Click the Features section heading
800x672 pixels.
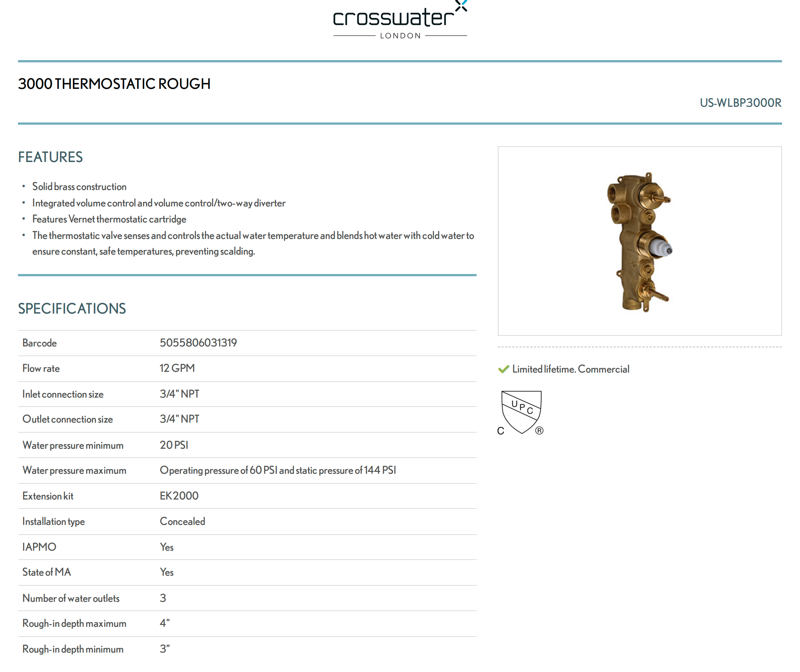click(x=50, y=157)
